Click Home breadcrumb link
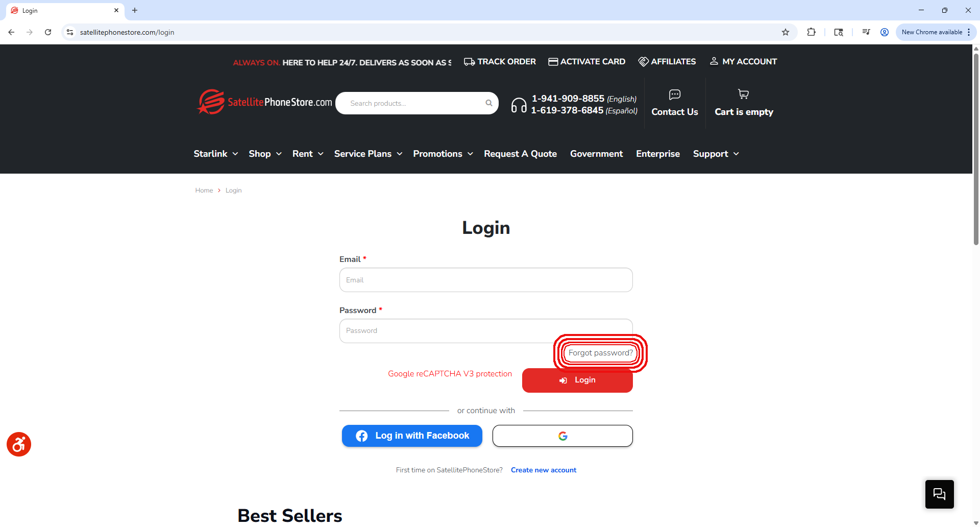This screenshot has height=527, width=980. pyautogui.click(x=204, y=190)
